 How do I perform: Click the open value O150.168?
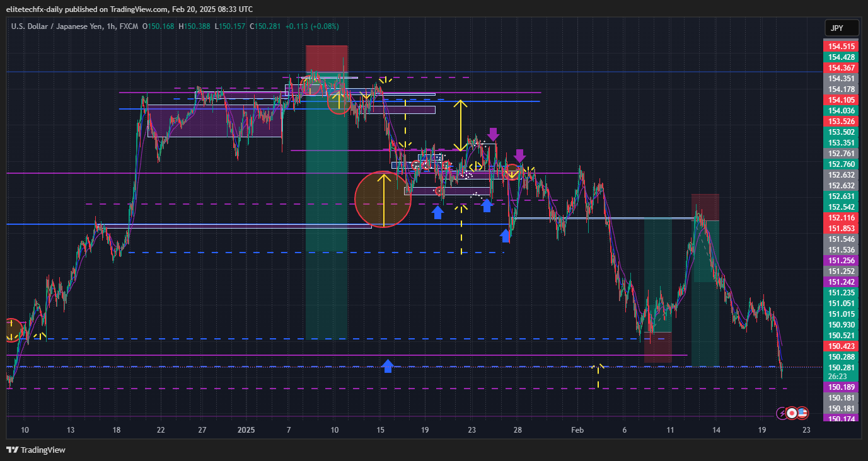click(x=159, y=26)
